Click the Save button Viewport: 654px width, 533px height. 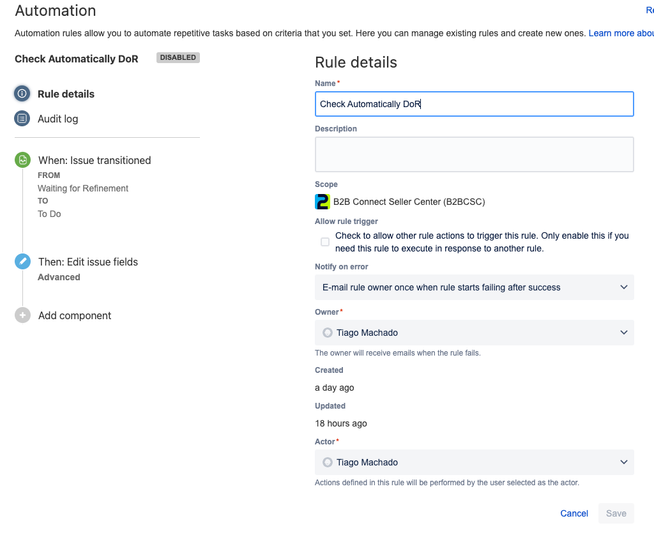coord(616,513)
